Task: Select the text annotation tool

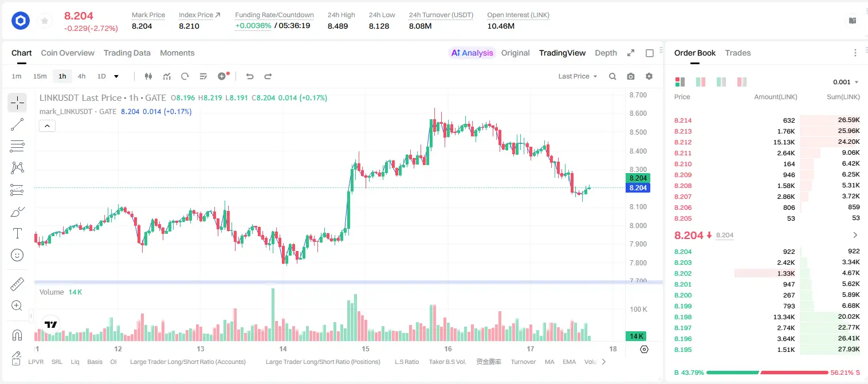Action: coord(17,233)
